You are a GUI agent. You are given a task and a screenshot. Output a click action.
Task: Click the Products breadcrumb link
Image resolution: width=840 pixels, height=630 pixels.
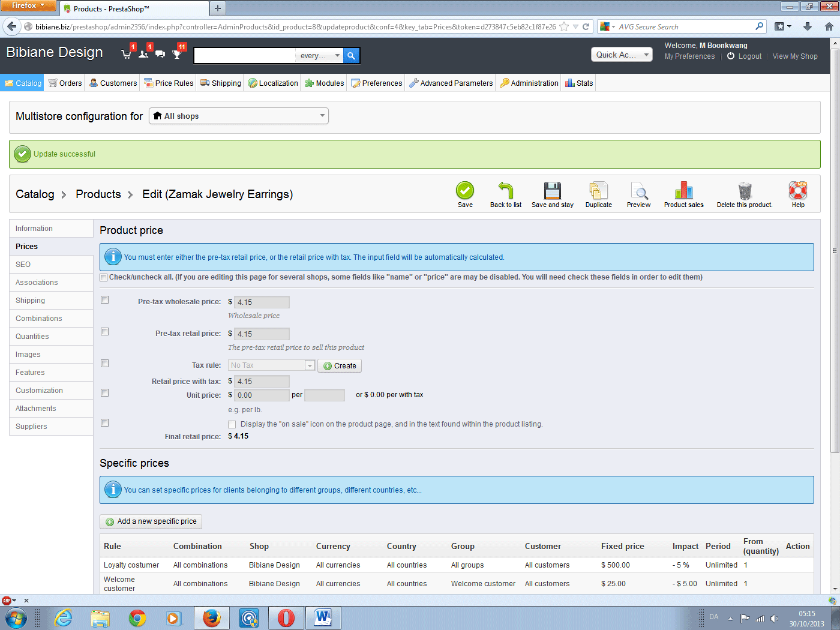coord(98,194)
